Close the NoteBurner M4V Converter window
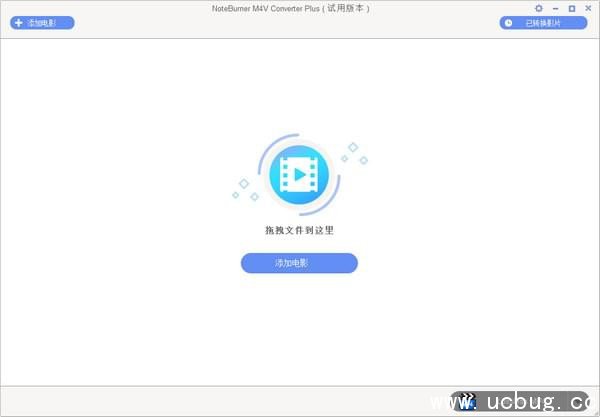 point(587,8)
